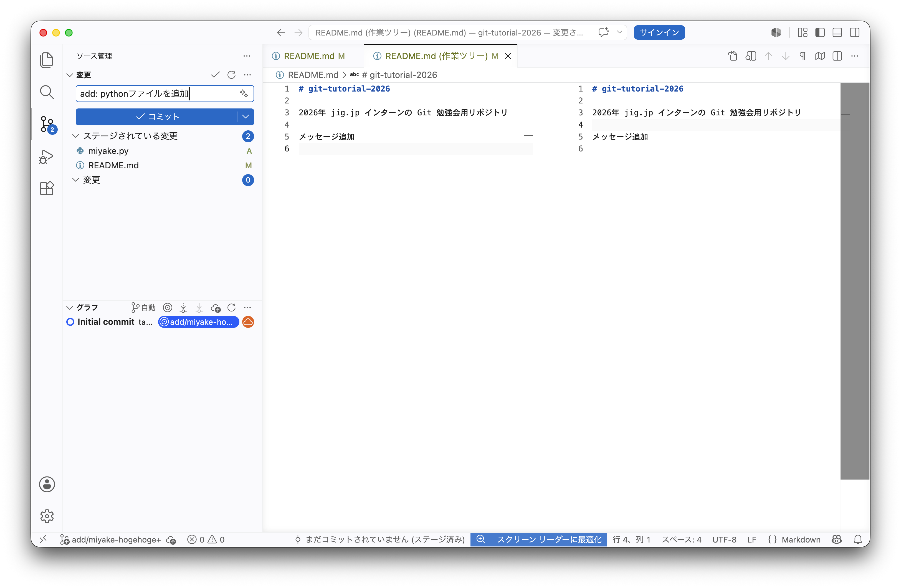Generate commit message with sparkle icon

244,93
